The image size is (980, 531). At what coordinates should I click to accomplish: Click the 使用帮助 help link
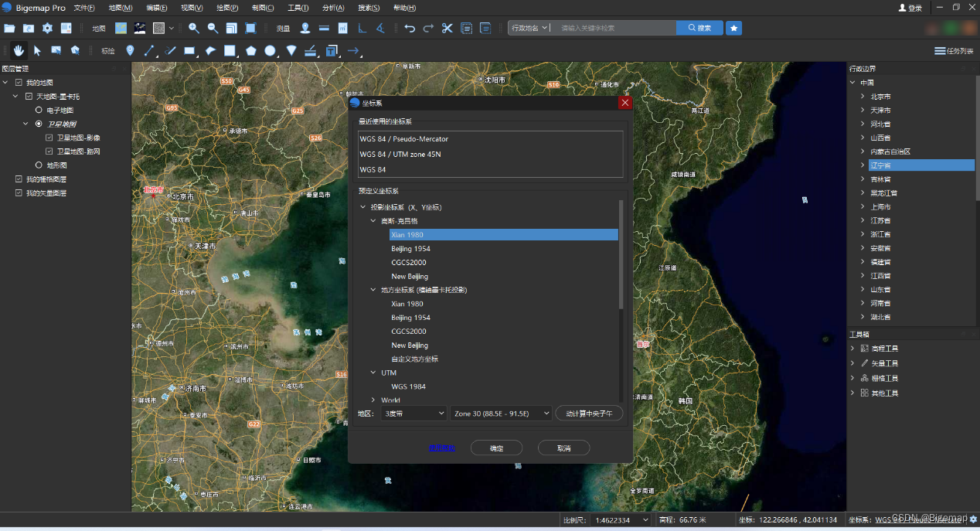[x=442, y=448]
